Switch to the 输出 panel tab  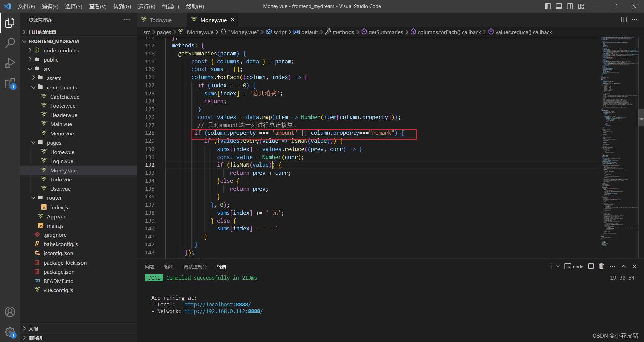pyautogui.click(x=169, y=267)
